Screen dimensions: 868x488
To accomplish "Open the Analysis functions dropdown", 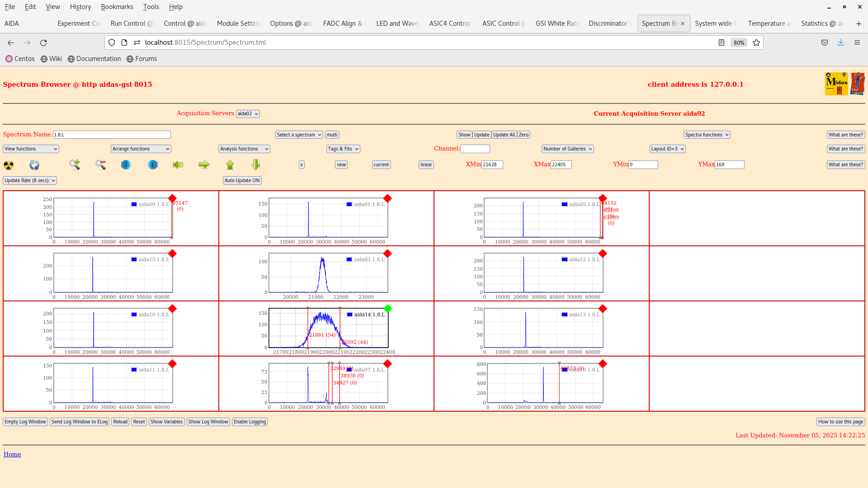I will point(244,149).
